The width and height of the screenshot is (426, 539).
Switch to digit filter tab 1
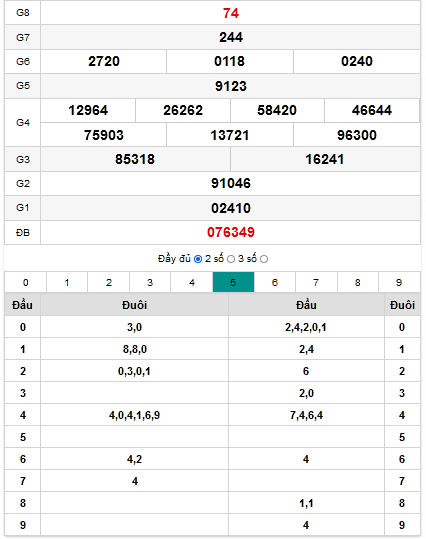tap(67, 282)
